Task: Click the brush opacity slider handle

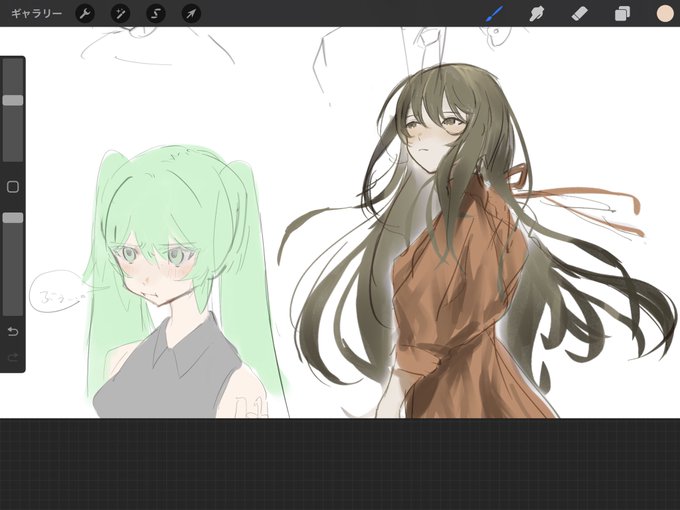Action: (x=13, y=218)
